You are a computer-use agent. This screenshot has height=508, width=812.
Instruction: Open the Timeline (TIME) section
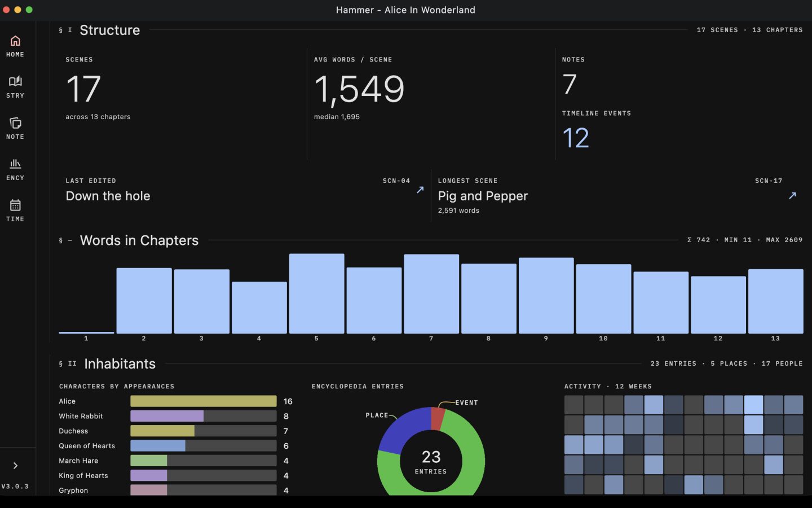click(15, 211)
